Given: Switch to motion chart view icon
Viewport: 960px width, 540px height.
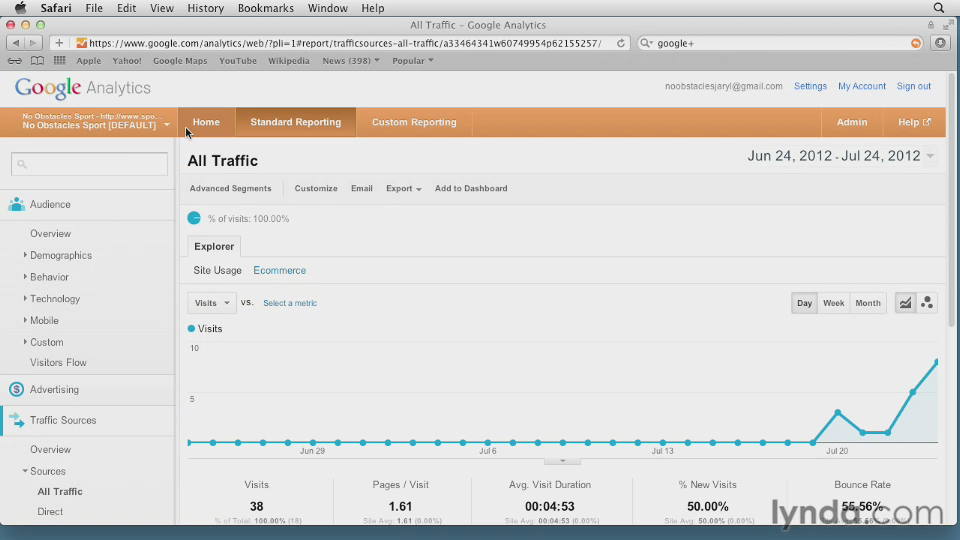Looking at the screenshot, I should point(927,303).
